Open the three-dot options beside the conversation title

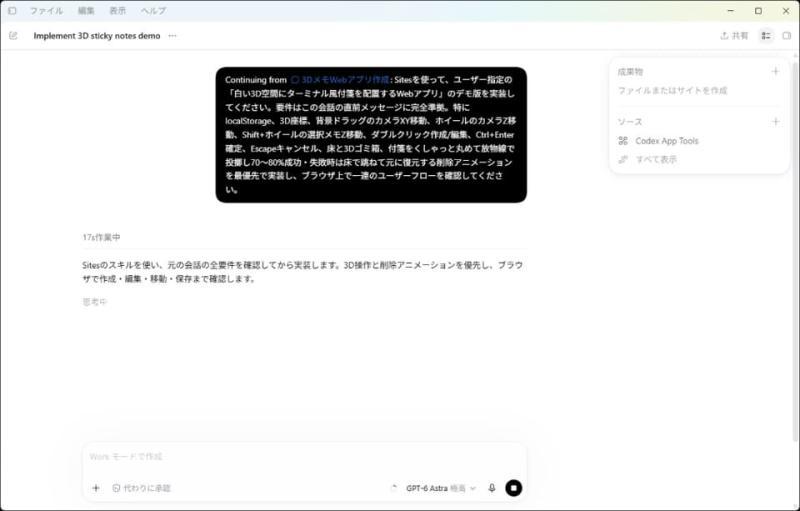tap(172, 36)
